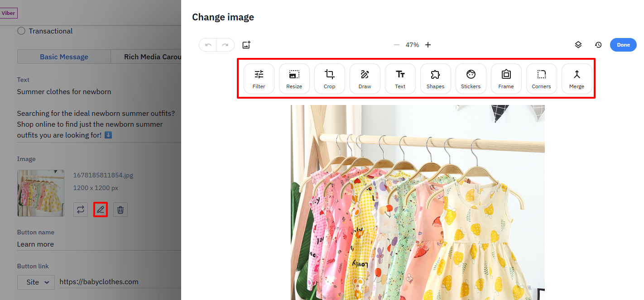The height and width of the screenshot is (300, 644).
Task: Click the Change image heading
Action: coord(223,17)
